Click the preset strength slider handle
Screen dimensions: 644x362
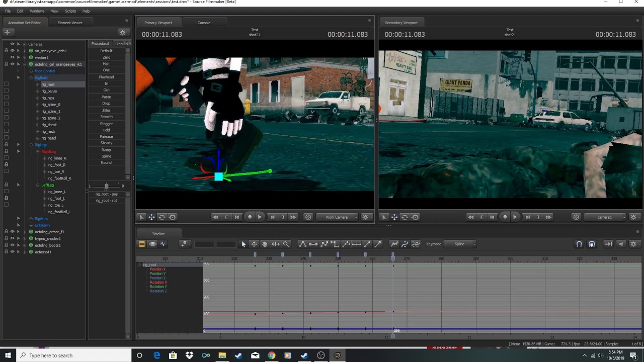click(106, 186)
